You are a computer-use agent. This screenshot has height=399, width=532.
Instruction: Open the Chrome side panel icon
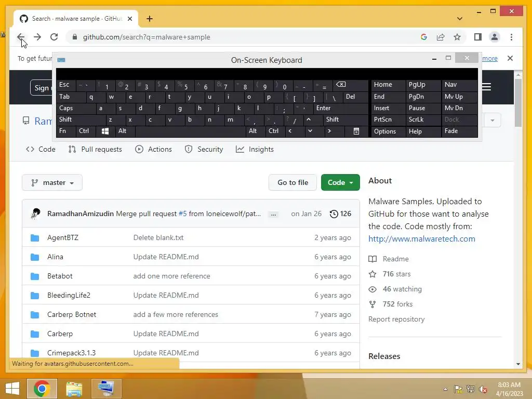click(x=478, y=37)
